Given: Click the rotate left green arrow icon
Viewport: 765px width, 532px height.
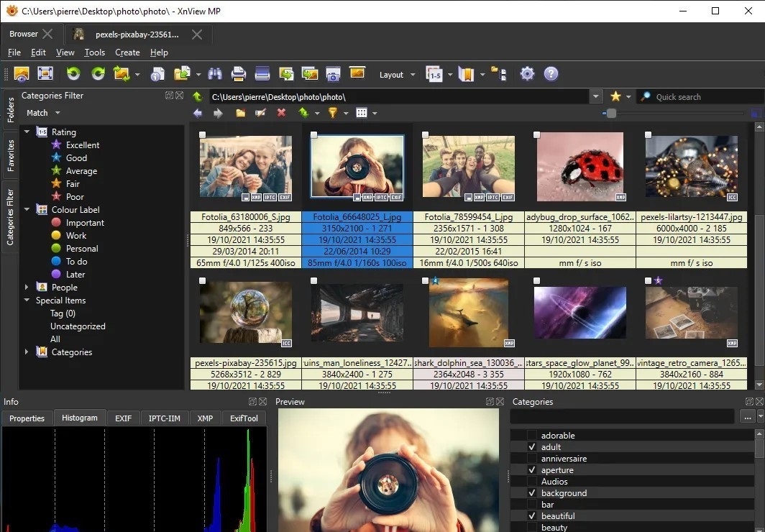Looking at the screenshot, I should tap(73, 74).
